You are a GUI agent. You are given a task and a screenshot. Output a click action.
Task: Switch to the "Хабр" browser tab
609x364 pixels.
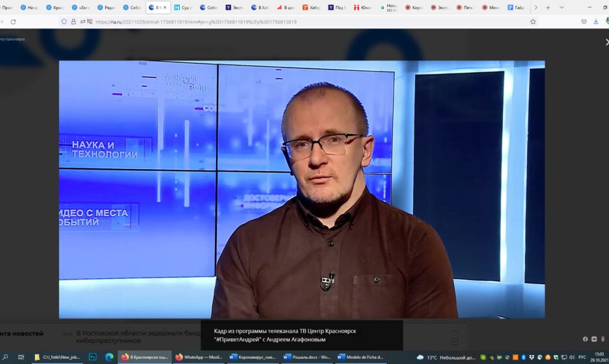tap(312, 8)
